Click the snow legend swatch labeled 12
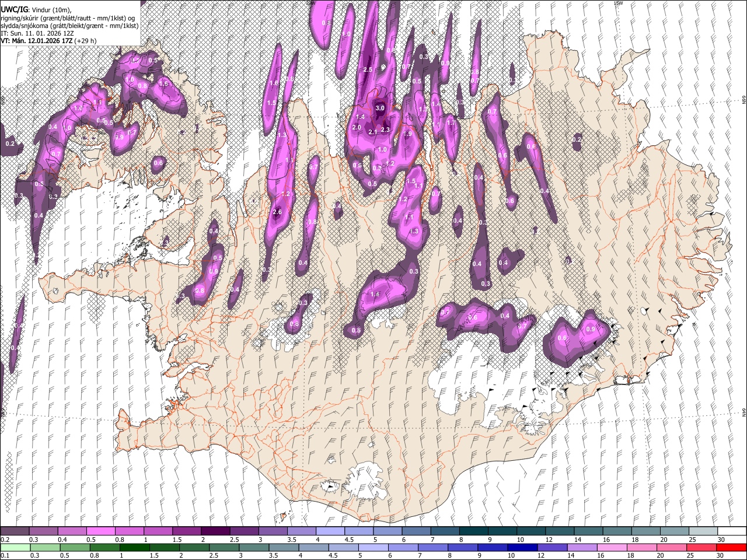The width and height of the screenshot is (747, 560). 560,531
